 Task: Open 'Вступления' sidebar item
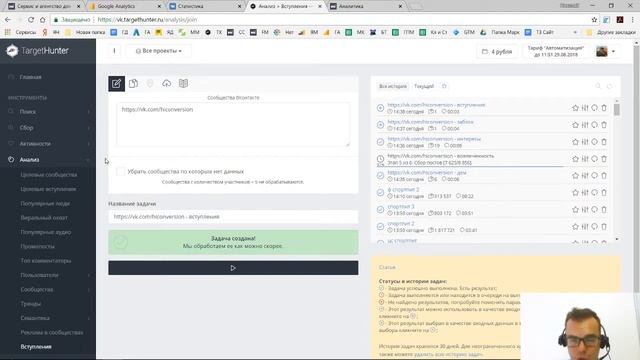click(36, 347)
